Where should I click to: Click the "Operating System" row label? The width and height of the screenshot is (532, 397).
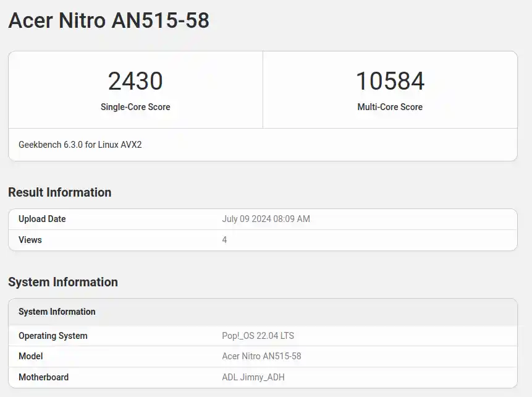(53, 336)
